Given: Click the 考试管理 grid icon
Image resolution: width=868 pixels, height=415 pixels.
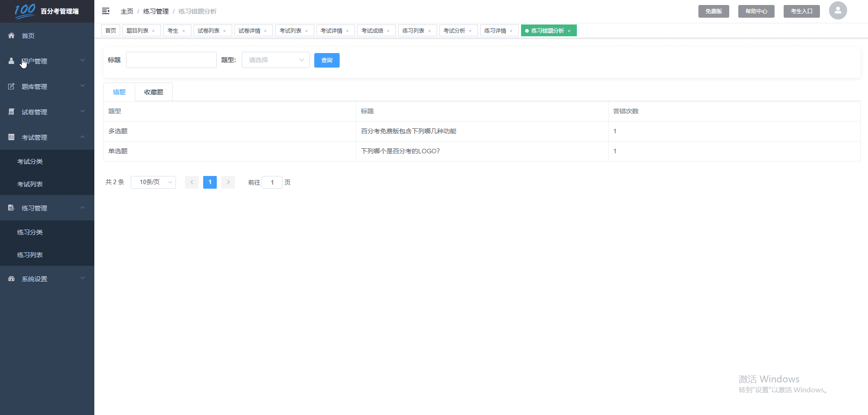Looking at the screenshot, I should 11,137.
